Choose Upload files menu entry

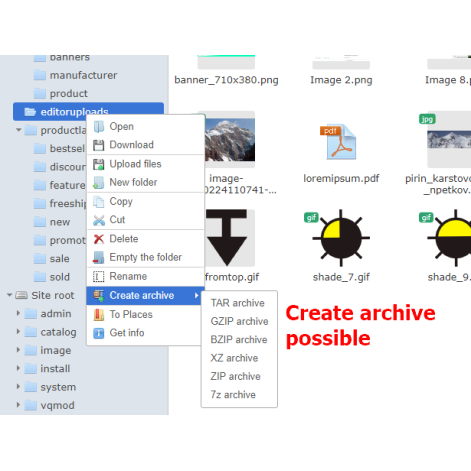145,164
